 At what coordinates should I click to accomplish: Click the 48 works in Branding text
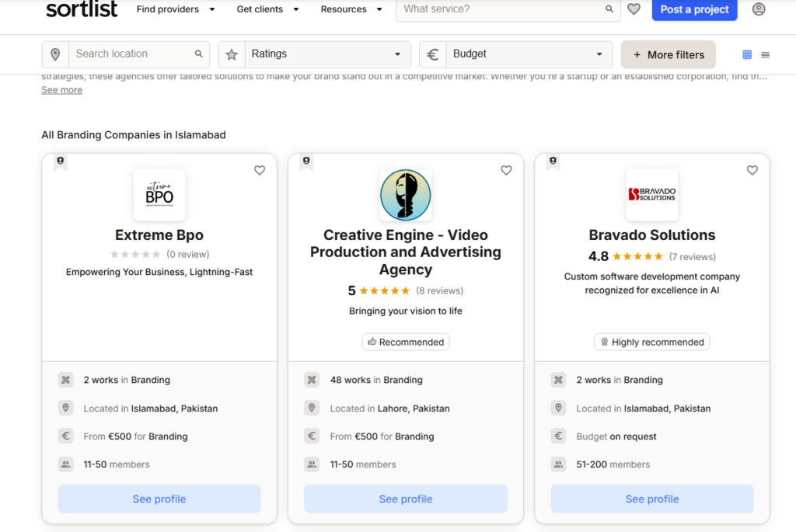pyautogui.click(x=376, y=380)
